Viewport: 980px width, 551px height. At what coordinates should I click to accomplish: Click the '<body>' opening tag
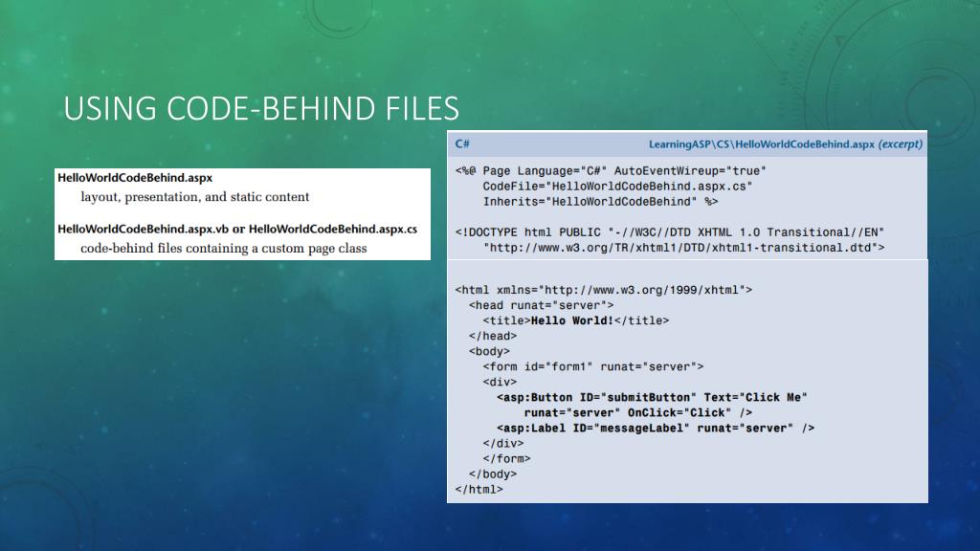pos(489,351)
